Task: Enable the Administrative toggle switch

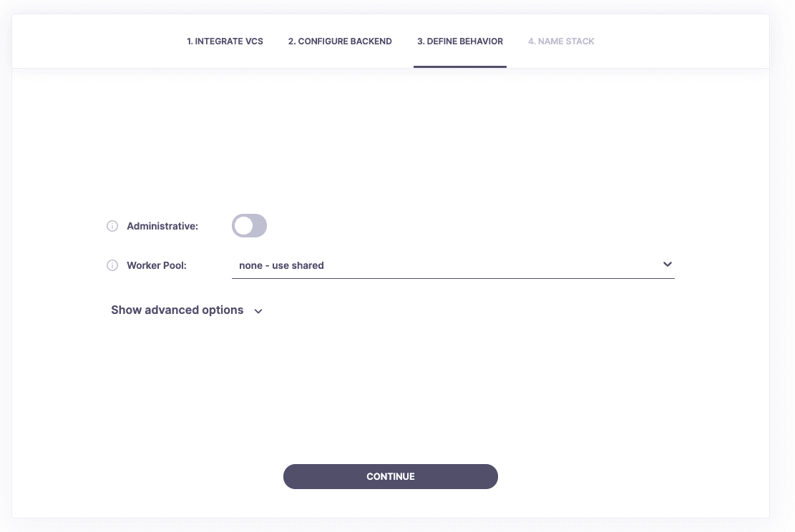Action: coord(250,225)
